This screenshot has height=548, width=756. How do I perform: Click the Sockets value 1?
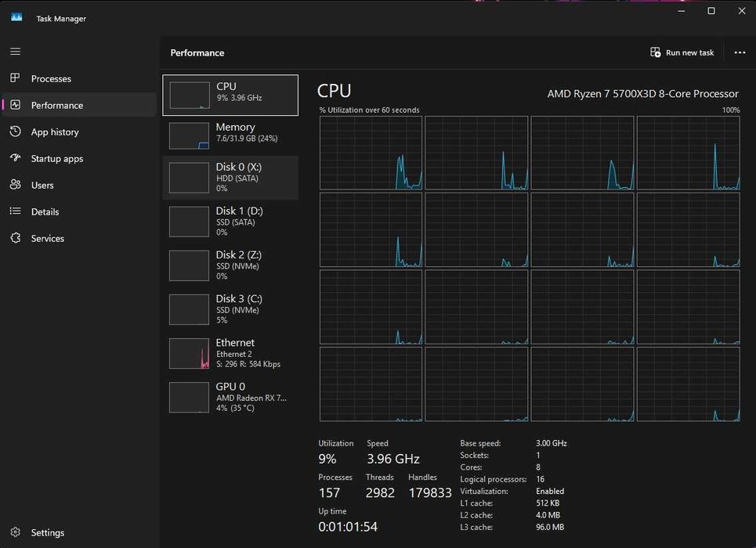537,455
